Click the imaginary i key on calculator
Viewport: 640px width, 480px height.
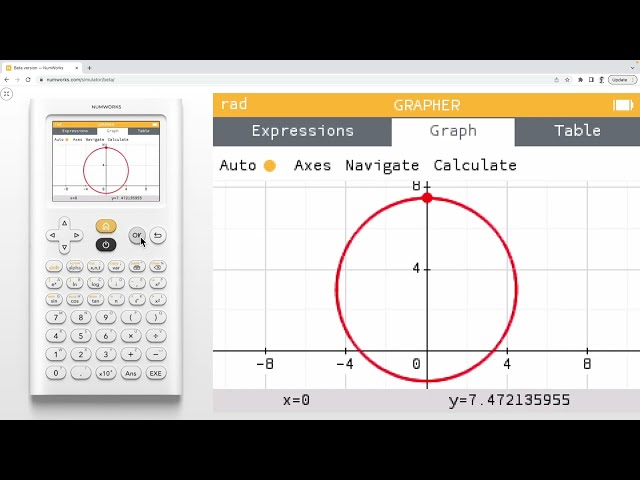(116, 283)
